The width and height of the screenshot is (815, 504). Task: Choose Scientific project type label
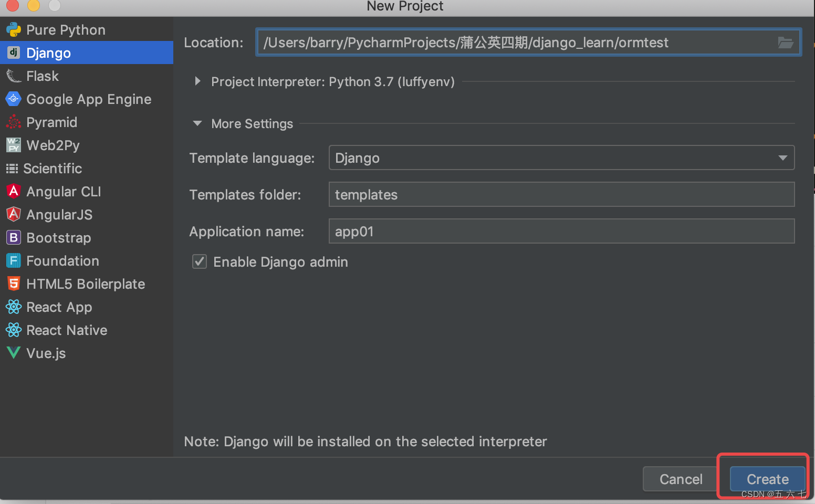(x=53, y=169)
